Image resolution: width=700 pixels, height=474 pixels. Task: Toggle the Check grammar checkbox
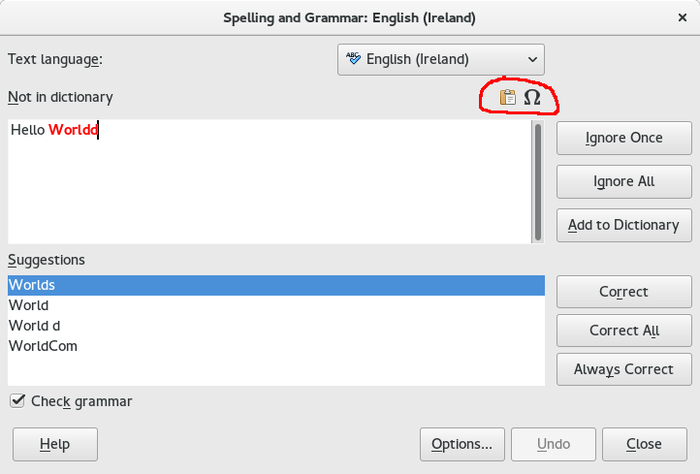point(17,401)
